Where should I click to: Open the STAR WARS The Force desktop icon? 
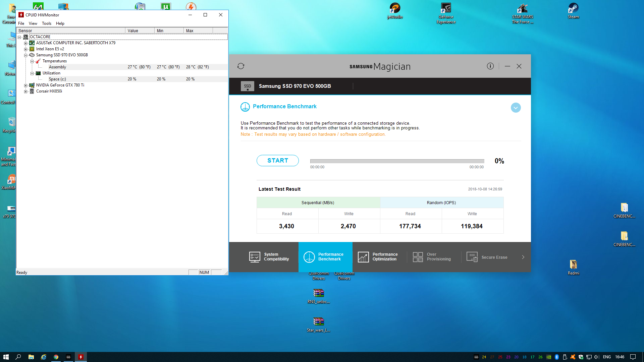522,13
